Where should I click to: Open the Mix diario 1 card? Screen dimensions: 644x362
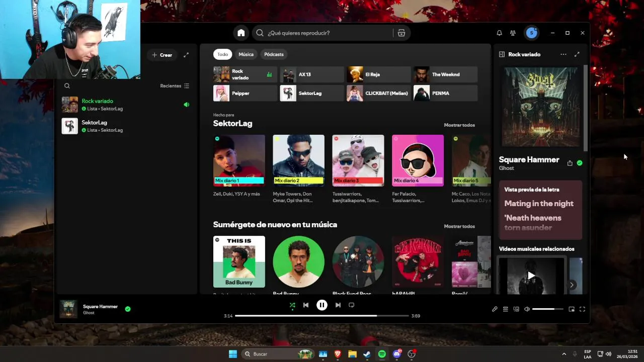coord(239,168)
